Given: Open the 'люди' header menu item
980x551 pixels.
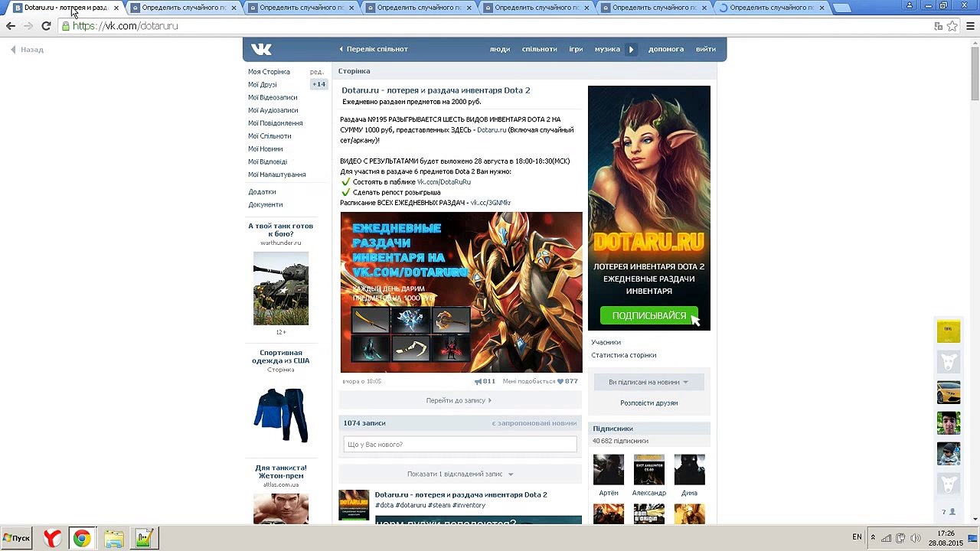Looking at the screenshot, I should pos(500,49).
